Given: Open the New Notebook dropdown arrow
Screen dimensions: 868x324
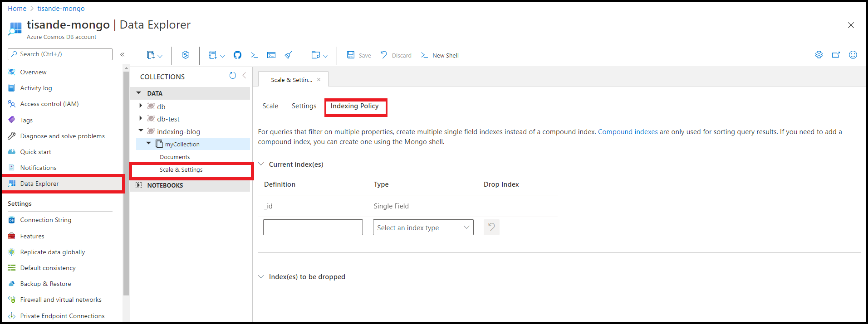Looking at the screenshot, I should pyautogui.click(x=222, y=56).
